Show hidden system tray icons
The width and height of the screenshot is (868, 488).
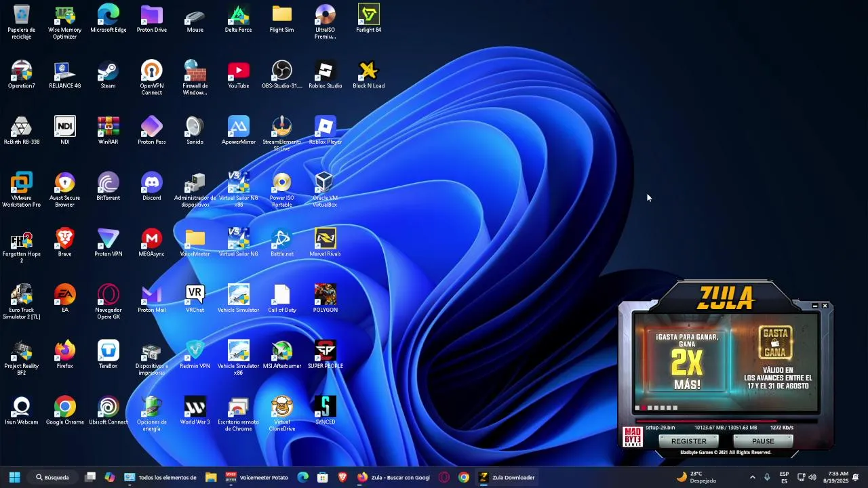[752, 477]
